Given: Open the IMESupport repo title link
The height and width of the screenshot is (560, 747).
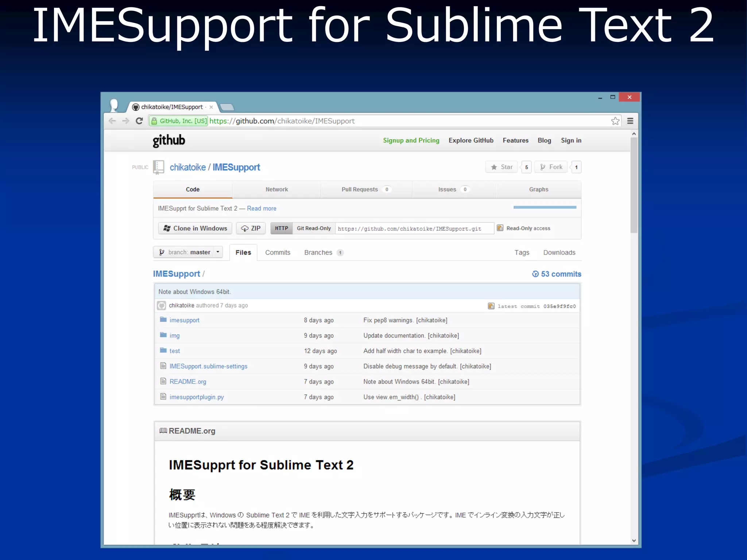Looking at the screenshot, I should 236,167.
